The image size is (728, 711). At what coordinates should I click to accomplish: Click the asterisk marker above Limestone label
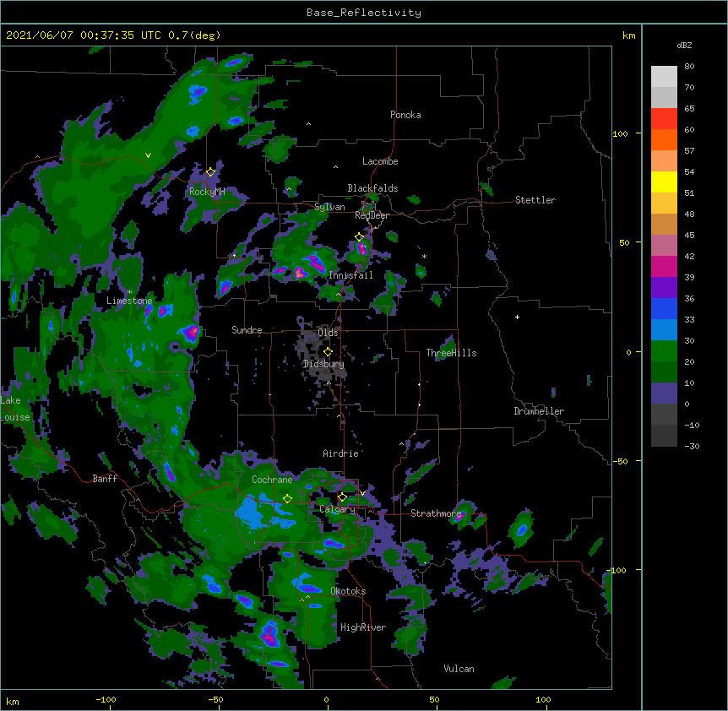tap(129, 292)
